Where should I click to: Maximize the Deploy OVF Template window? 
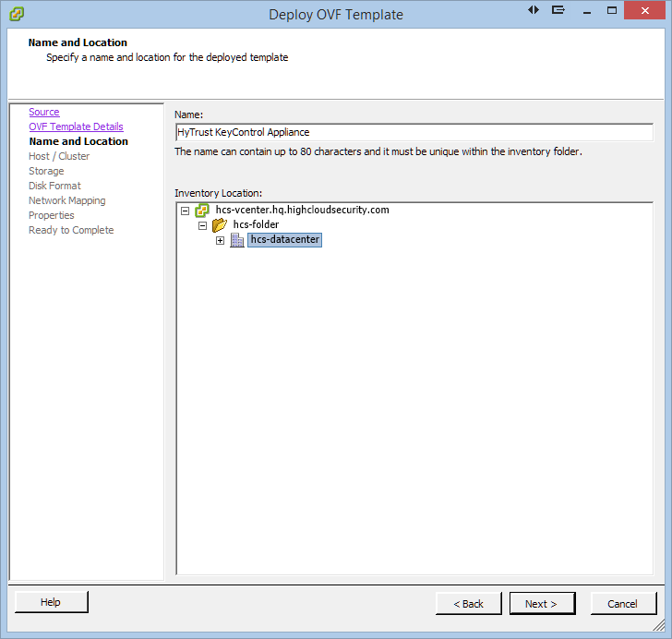pos(612,11)
